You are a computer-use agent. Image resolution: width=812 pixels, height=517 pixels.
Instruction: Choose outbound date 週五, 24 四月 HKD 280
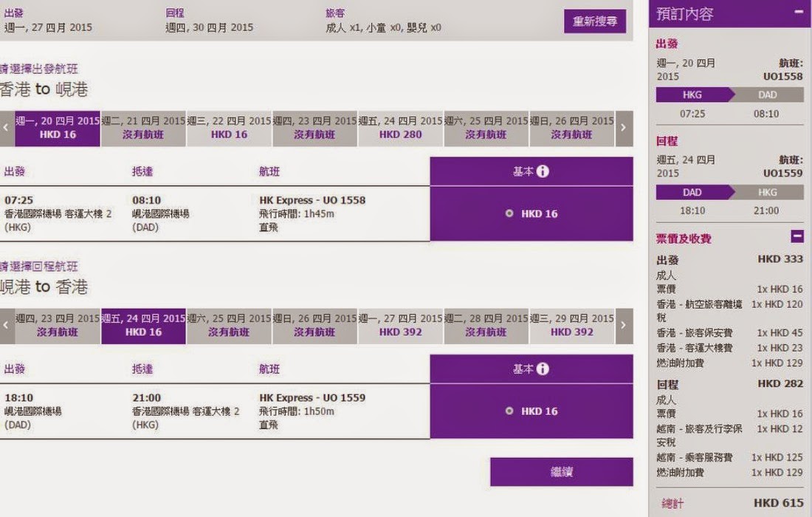pyautogui.click(x=400, y=128)
